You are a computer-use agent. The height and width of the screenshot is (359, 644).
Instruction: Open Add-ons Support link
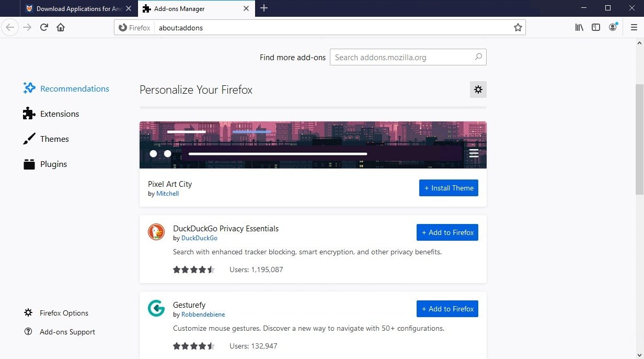click(60, 332)
